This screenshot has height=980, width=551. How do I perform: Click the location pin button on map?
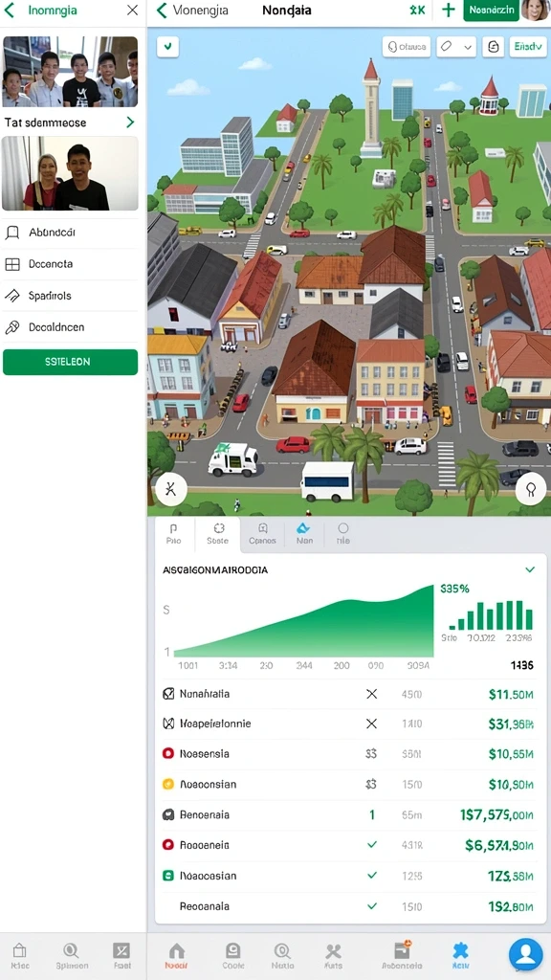tap(531, 489)
